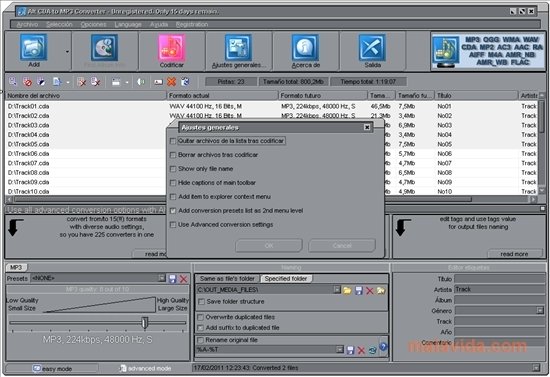Open Ajustes generales from the main toolbar
Viewport: 550px width, 377px height.
[238, 47]
